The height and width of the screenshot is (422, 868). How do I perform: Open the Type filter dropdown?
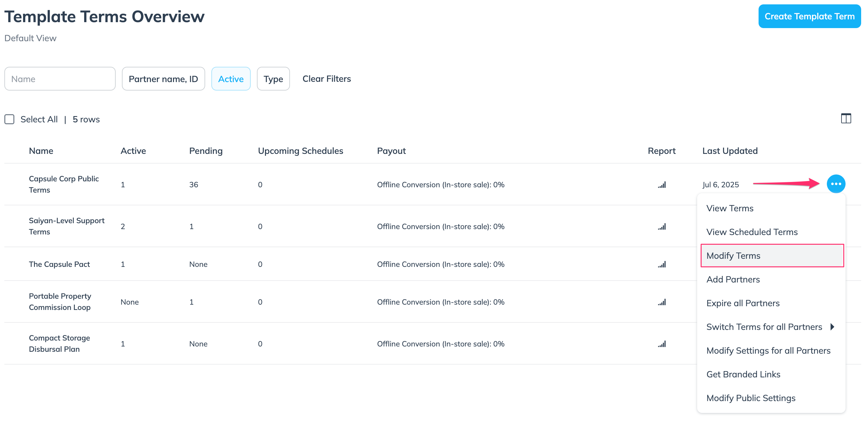[273, 79]
